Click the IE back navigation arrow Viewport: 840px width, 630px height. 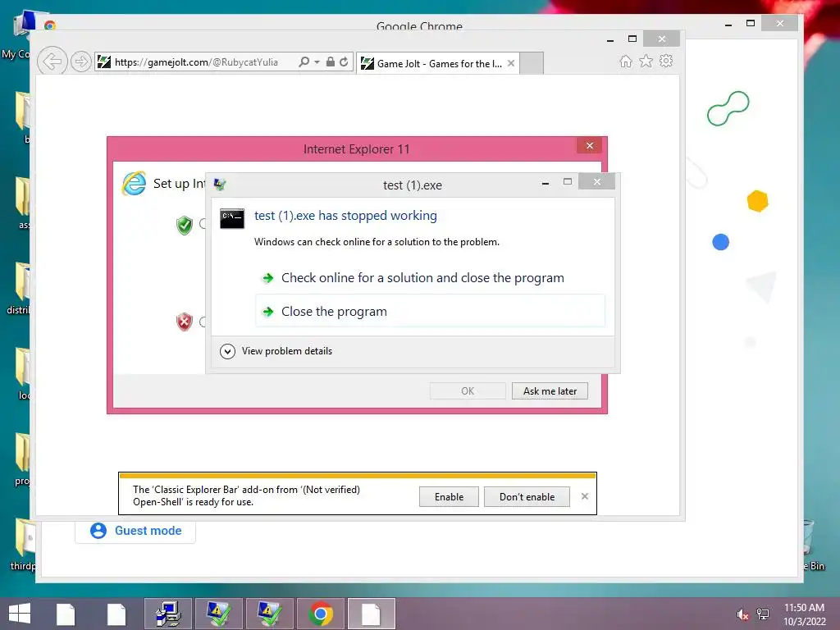(52, 62)
